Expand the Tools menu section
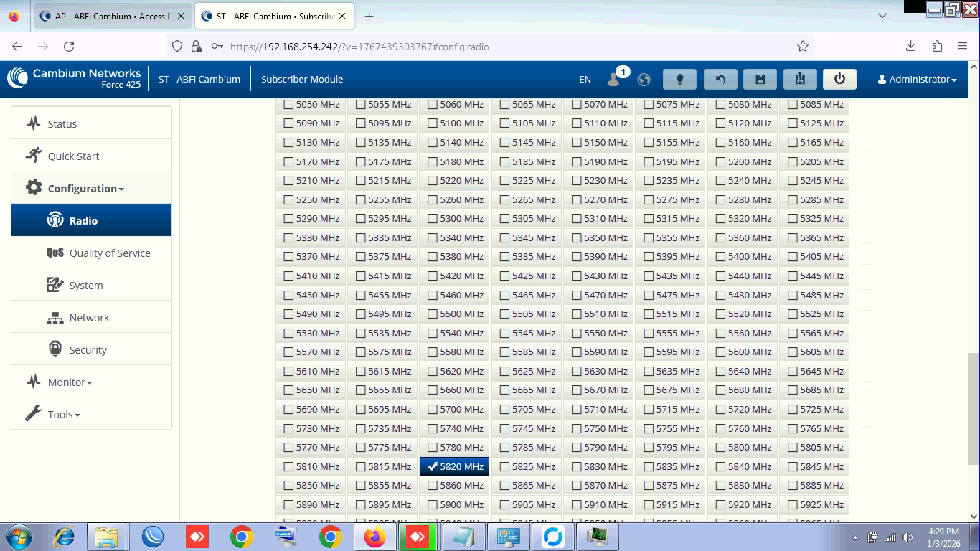Screen dimensions: 980x551 pos(63,415)
